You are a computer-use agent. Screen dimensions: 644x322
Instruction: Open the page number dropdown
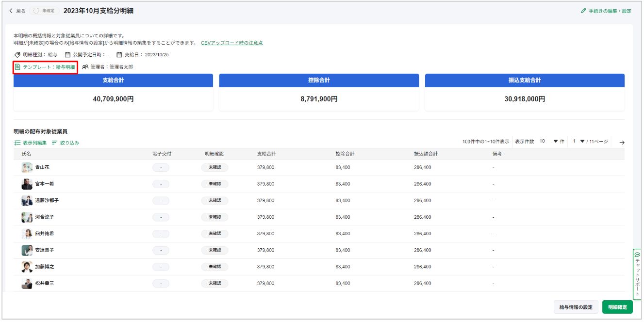582,142
